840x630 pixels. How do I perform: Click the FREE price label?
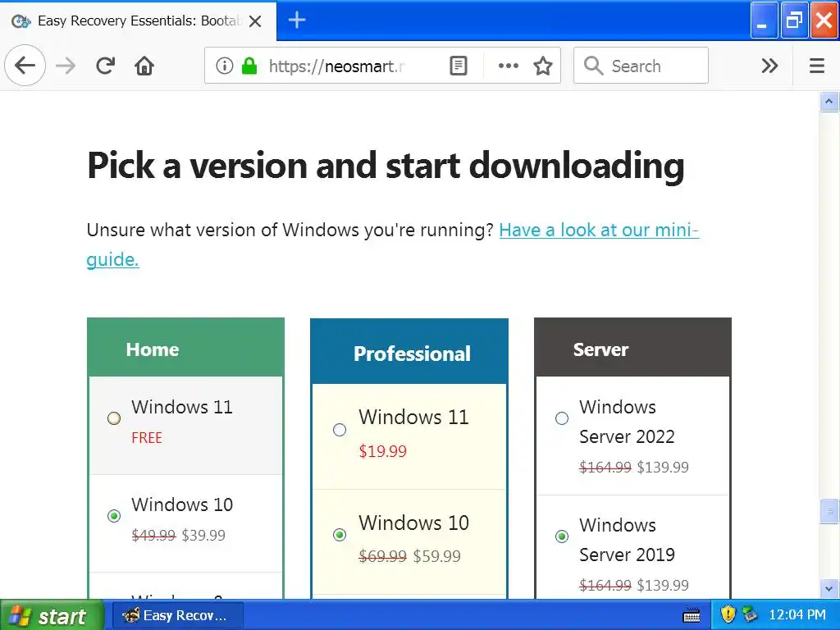point(147,438)
